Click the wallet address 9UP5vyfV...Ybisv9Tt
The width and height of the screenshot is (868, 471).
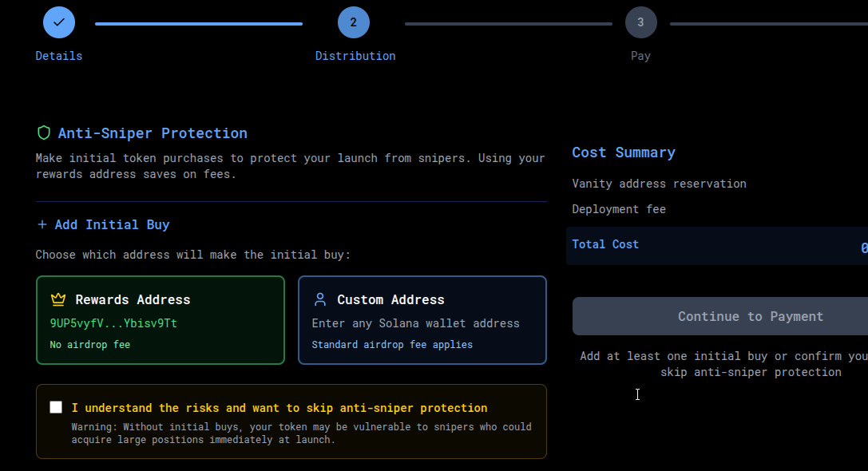point(113,323)
